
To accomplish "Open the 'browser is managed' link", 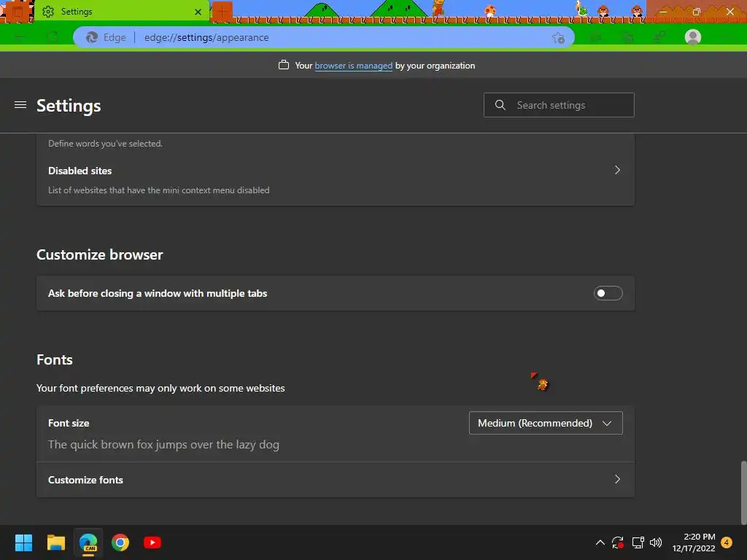I will [x=354, y=66].
